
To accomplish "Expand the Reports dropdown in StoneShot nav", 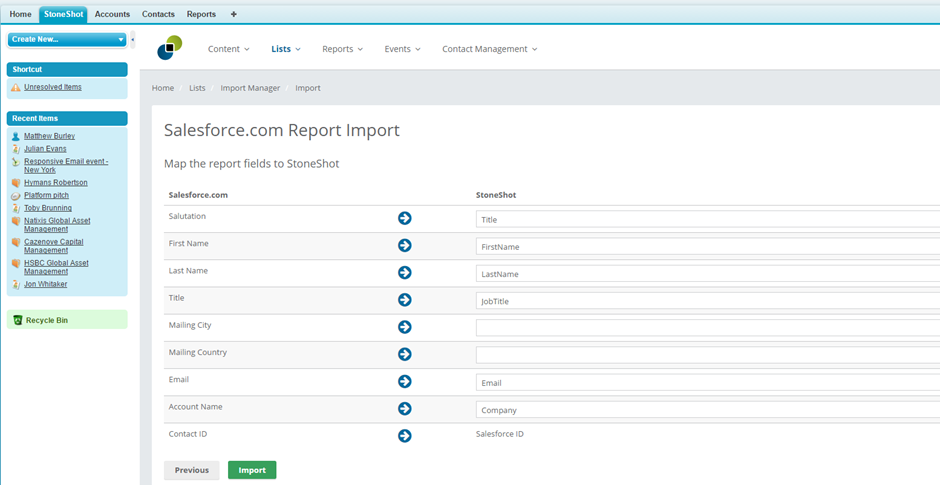I will pyautogui.click(x=342, y=49).
